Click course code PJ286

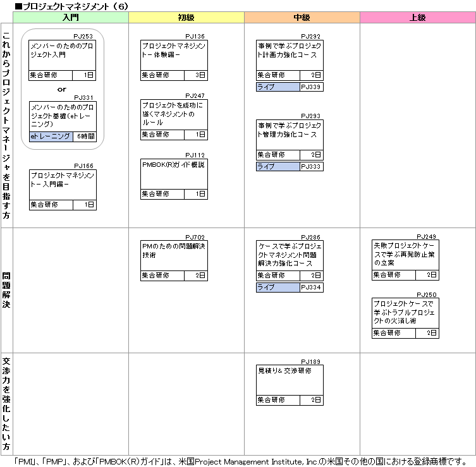[x=310, y=237]
